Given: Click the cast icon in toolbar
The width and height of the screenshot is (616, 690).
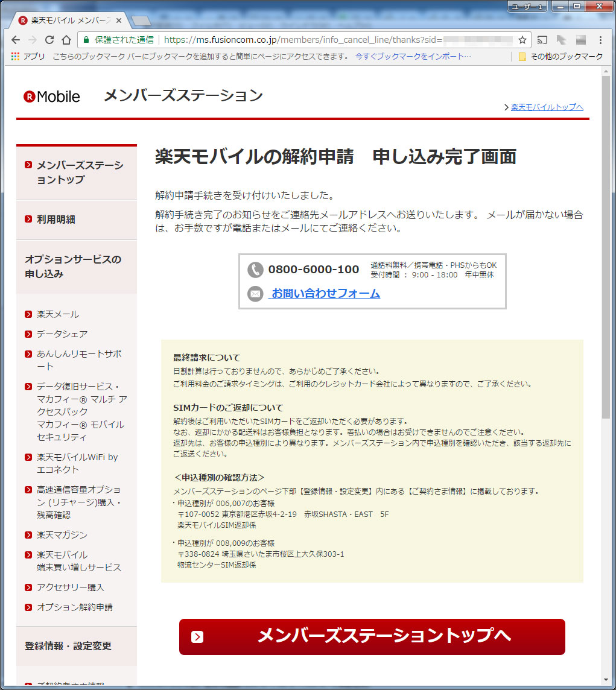Looking at the screenshot, I should 542,40.
